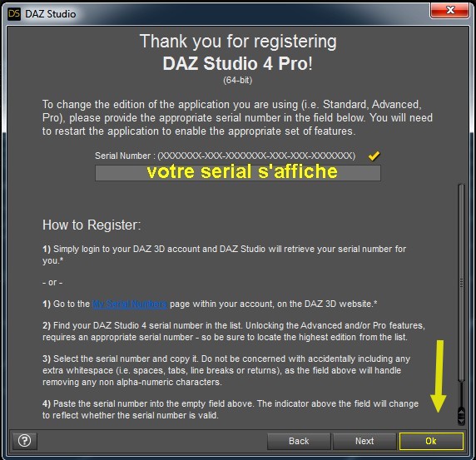
Task: Open the My Serial Numbers link
Action: [130, 304]
